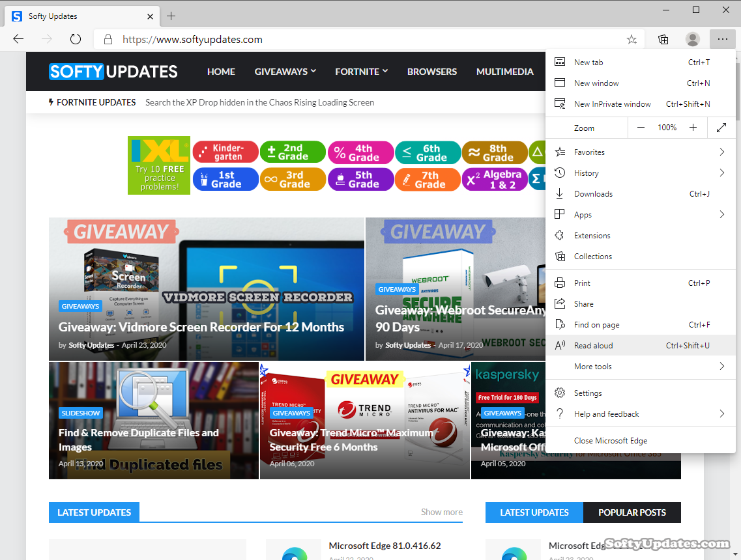Click GIVEAWAYS tag on Vidmore card
Image resolution: width=741 pixels, height=560 pixels.
pyautogui.click(x=80, y=306)
